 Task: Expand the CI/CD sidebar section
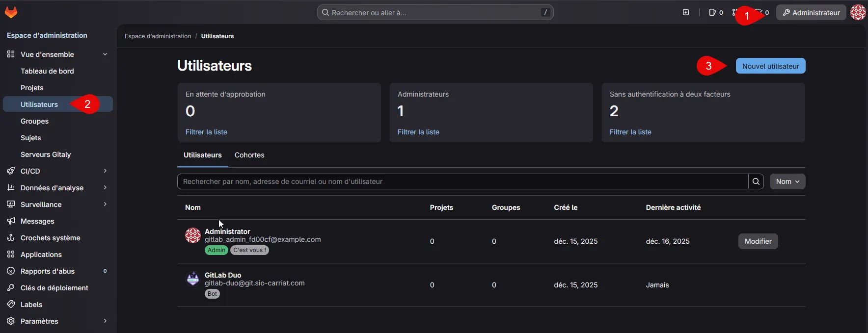[x=105, y=171]
